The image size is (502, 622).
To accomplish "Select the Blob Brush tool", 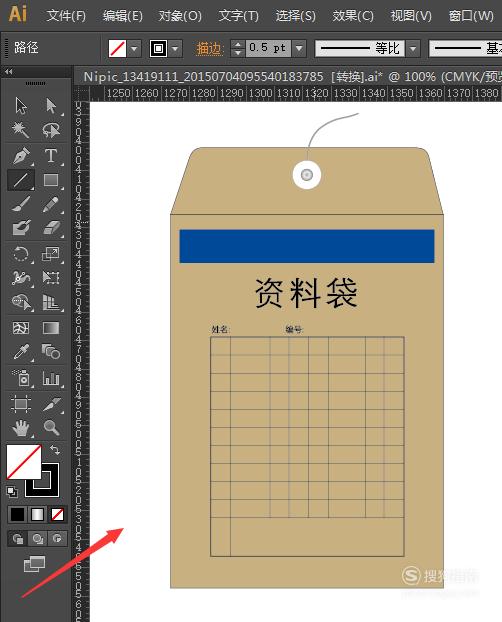I will [x=21, y=228].
